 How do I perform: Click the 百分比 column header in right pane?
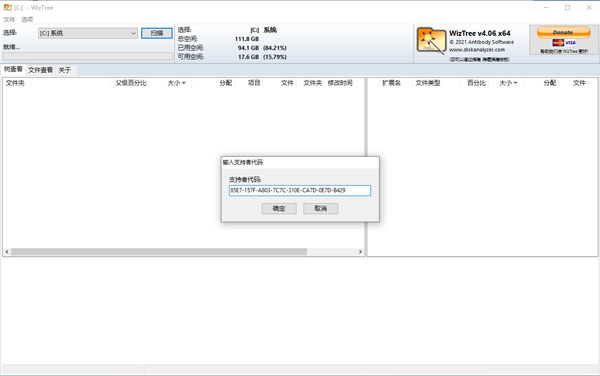[x=476, y=83]
